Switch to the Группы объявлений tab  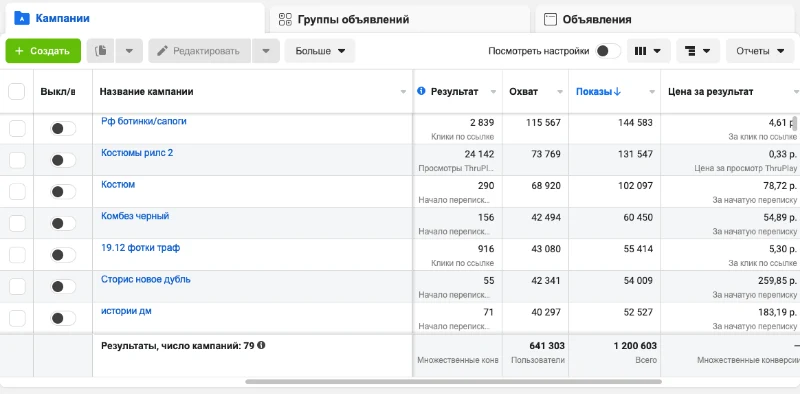tap(399, 19)
